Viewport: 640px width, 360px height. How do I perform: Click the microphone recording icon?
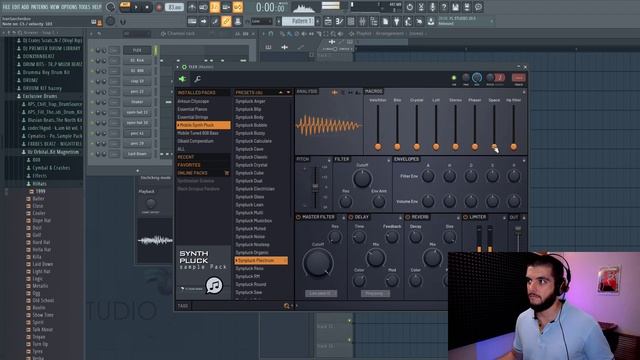[x=433, y=7]
